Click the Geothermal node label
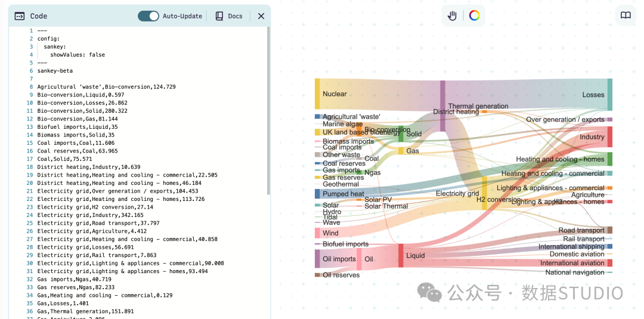 coord(340,184)
